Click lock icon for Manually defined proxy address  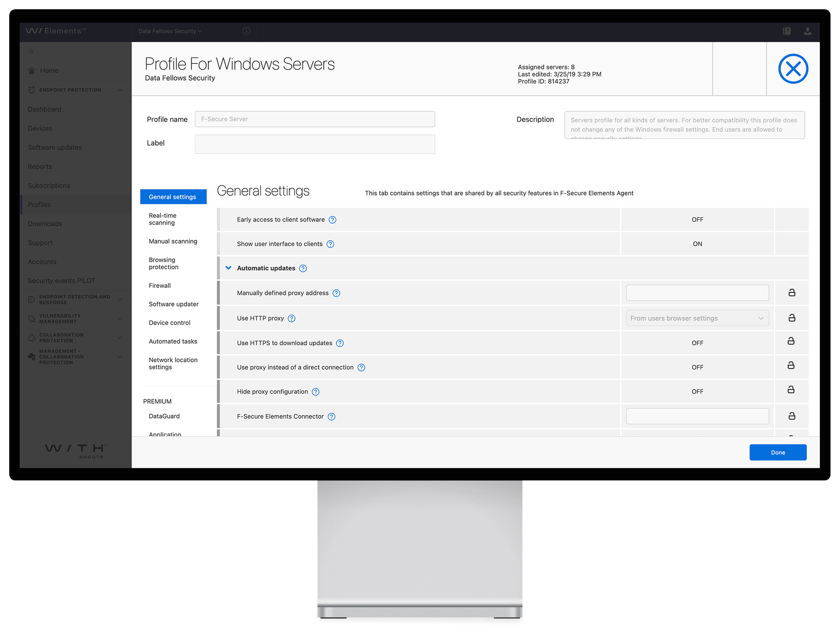tap(791, 293)
